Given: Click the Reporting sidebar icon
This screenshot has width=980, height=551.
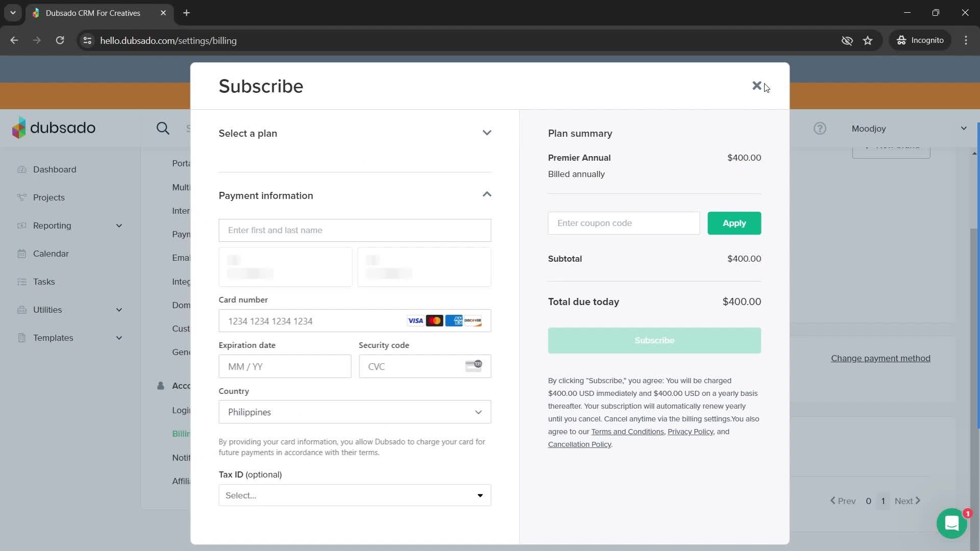Looking at the screenshot, I should [x=21, y=226].
